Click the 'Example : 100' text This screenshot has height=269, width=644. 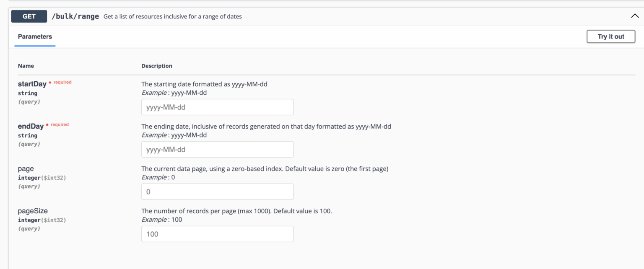(x=162, y=220)
